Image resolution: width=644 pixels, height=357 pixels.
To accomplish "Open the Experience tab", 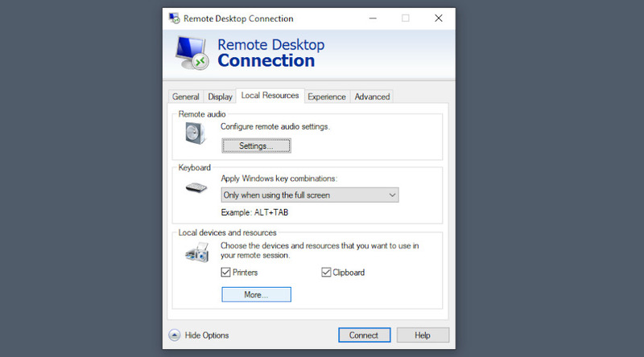I will (327, 96).
